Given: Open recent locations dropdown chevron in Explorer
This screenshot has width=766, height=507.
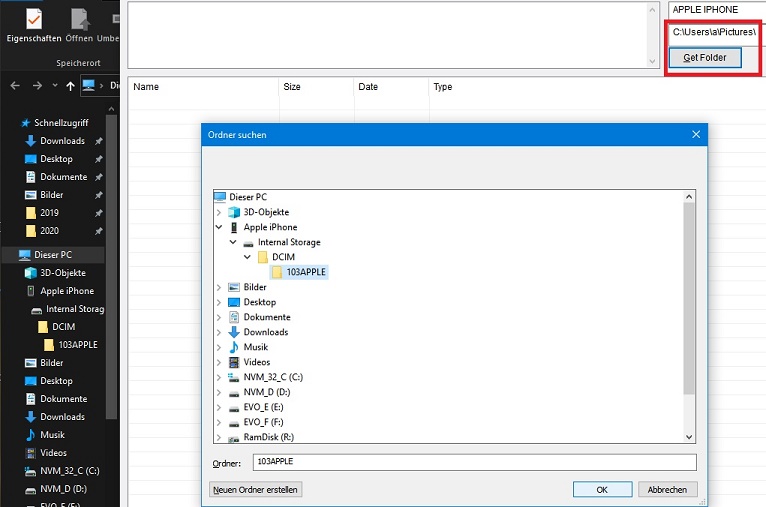Looking at the screenshot, I should pyautogui.click(x=55, y=85).
